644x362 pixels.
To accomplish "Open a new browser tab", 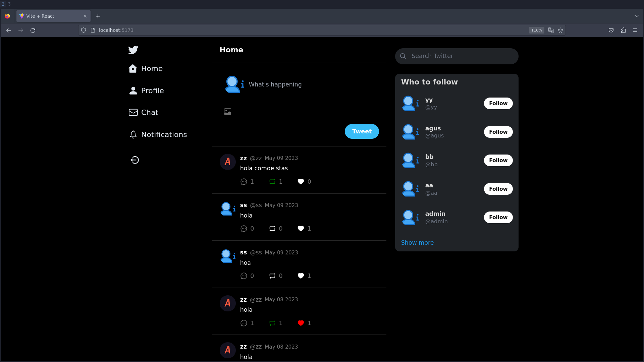I will pos(98,16).
